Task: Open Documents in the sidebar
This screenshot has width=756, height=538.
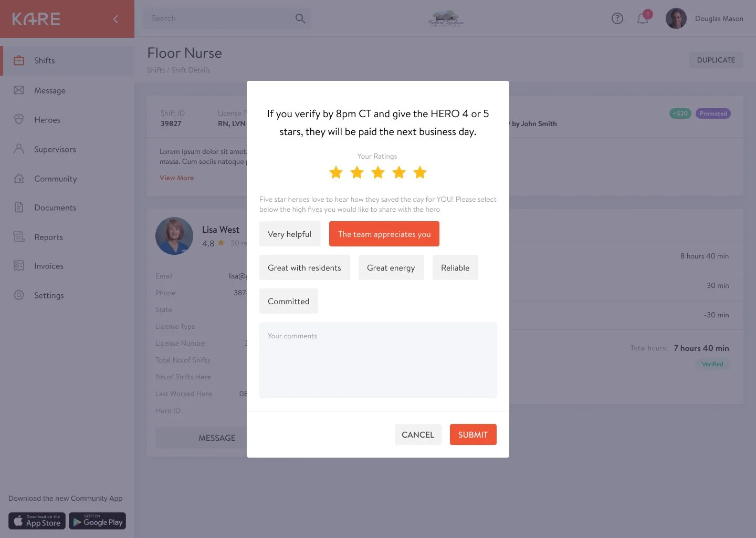Action: (67, 208)
